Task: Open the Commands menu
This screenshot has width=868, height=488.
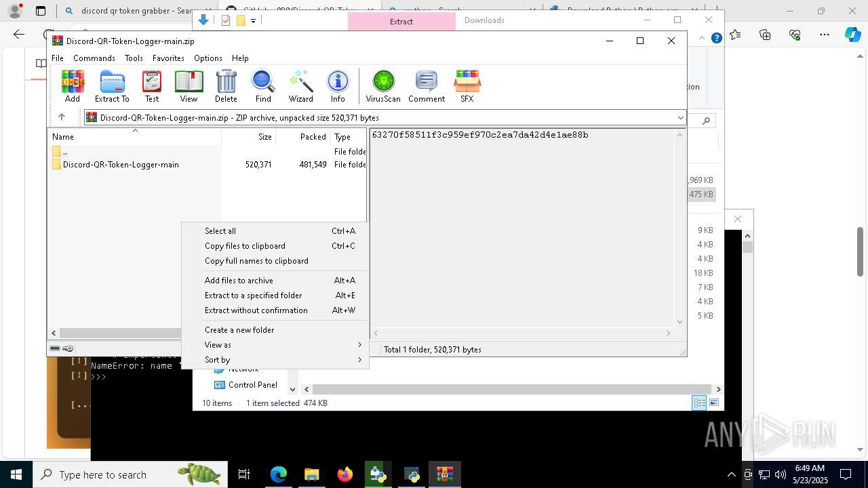Action: click(x=94, y=58)
